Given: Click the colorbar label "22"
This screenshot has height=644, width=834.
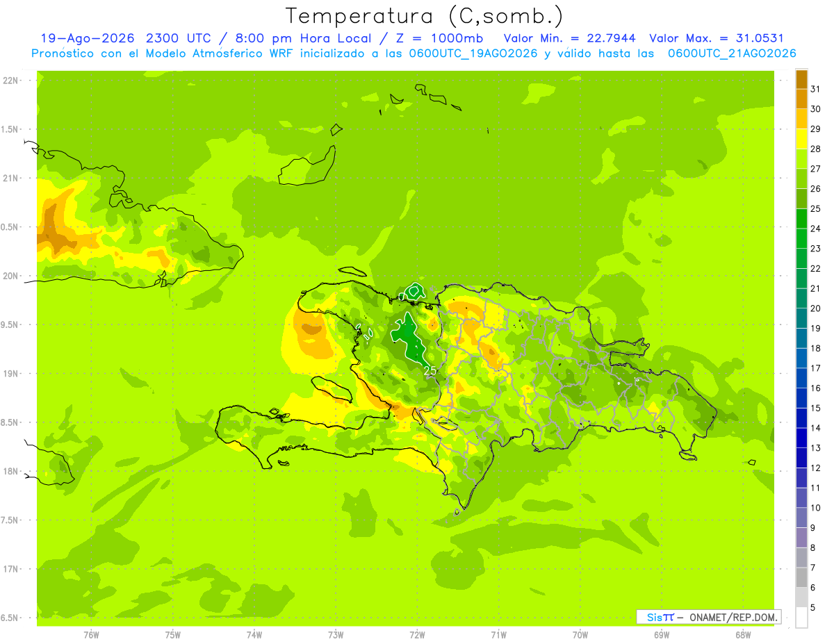Looking at the screenshot, I should coord(815,268).
